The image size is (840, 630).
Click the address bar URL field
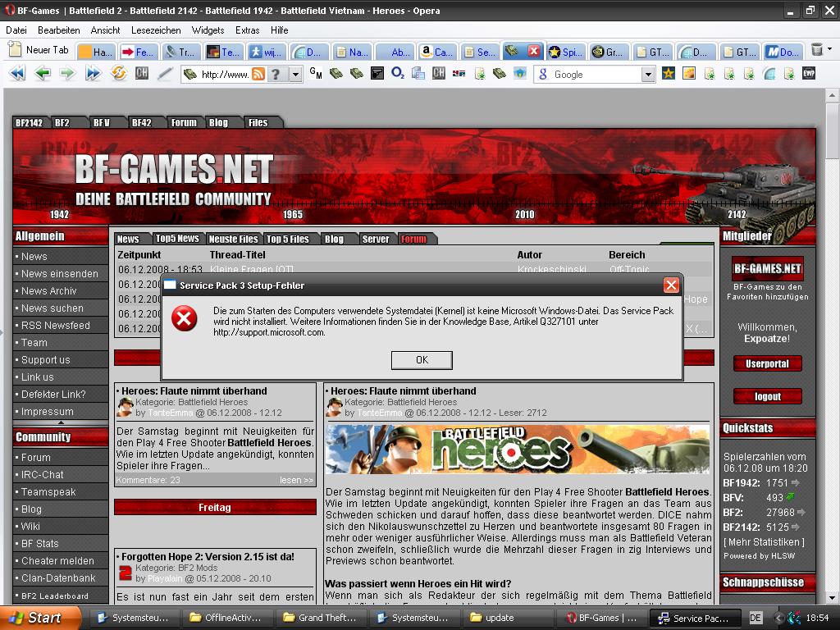pos(225,75)
